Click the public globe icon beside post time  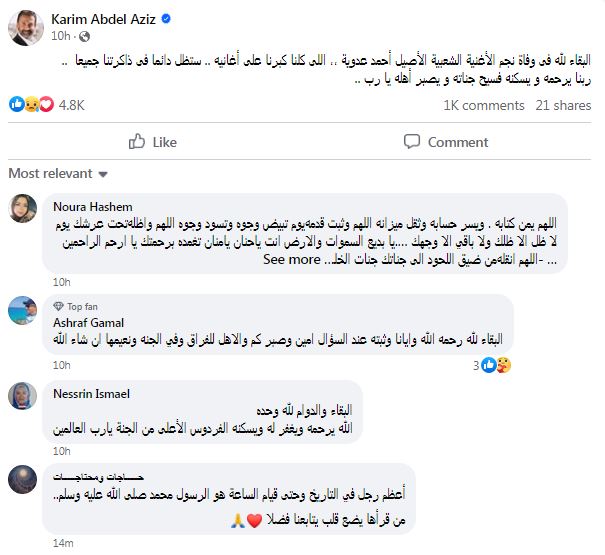(83, 36)
